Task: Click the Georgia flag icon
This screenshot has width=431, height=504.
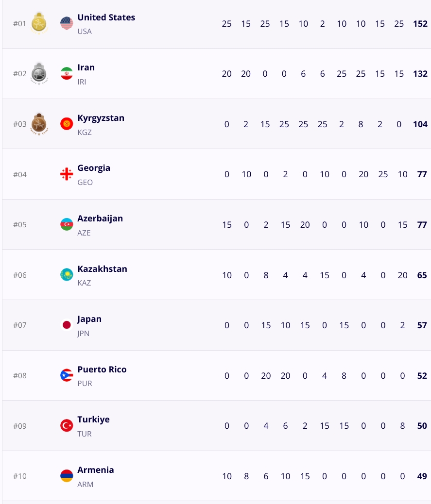Action: [67, 174]
